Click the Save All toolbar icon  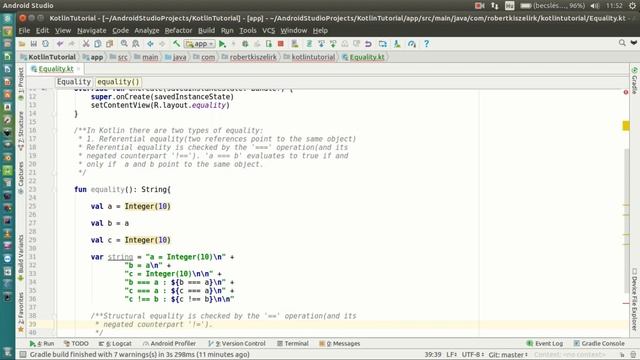click(x=33, y=44)
